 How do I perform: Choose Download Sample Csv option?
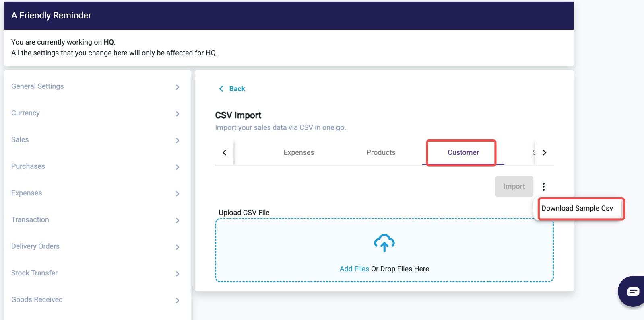[x=577, y=208]
